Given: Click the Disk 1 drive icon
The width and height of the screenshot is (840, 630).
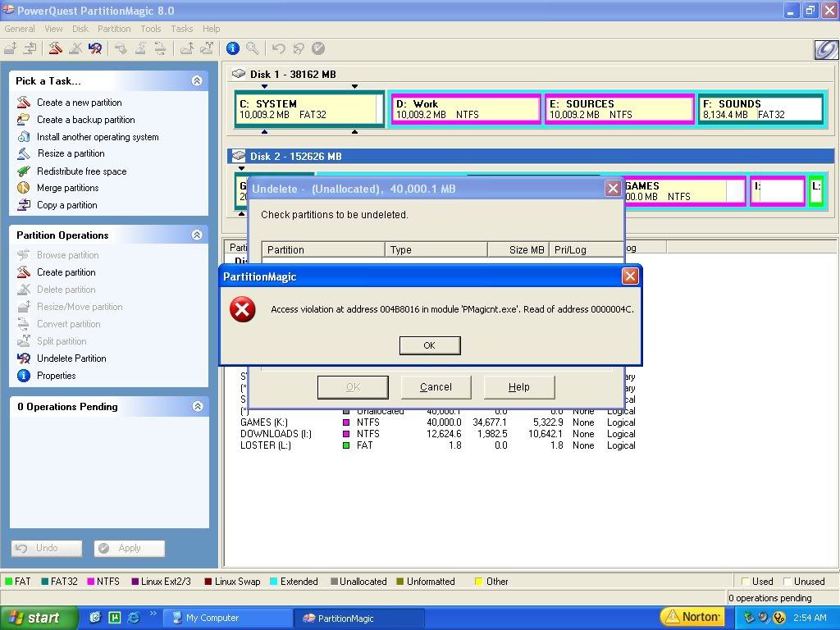Looking at the screenshot, I should 239,74.
